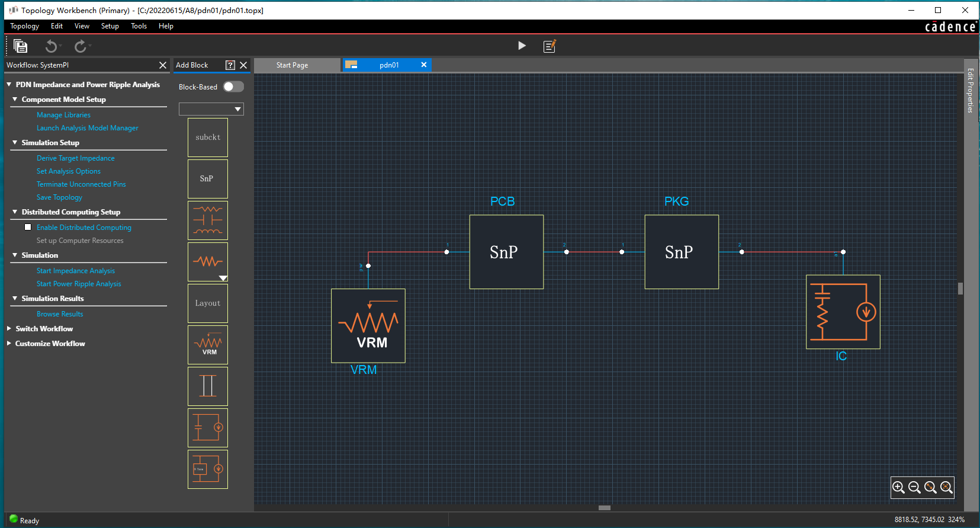Screen dimensions: 980x528
Task: Expand Switch Workflow section
Action: coord(9,329)
